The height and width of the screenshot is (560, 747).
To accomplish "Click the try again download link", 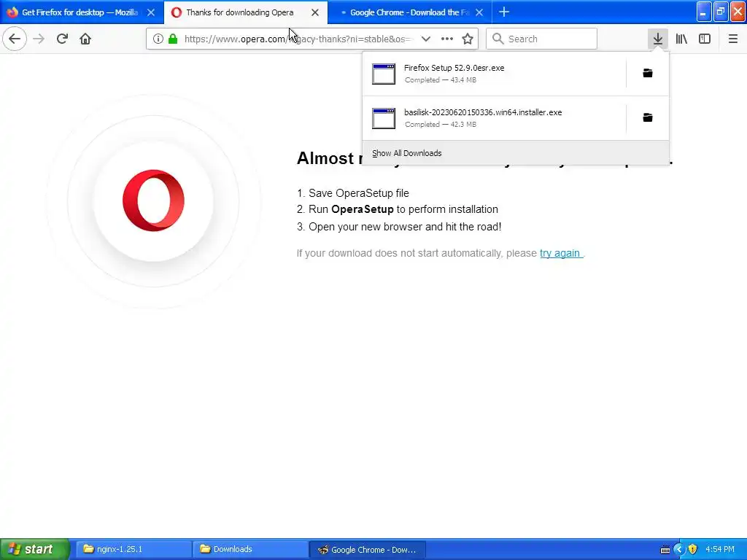I will click(x=560, y=253).
